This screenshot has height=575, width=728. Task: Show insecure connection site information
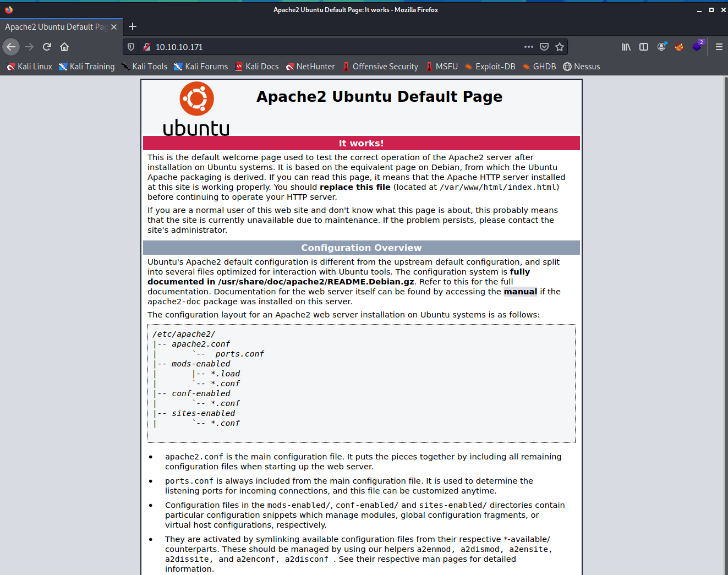(x=147, y=47)
